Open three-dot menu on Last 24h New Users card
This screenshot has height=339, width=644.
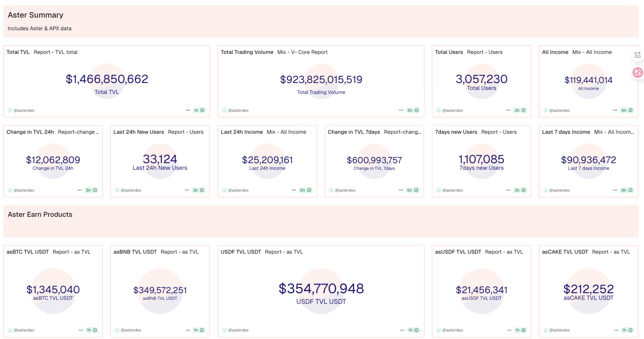pos(187,190)
